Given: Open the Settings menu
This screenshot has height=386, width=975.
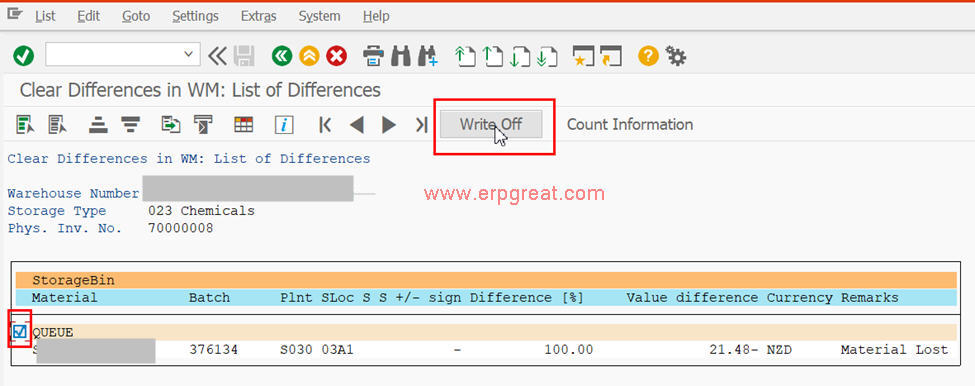Looking at the screenshot, I should (195, 16).
